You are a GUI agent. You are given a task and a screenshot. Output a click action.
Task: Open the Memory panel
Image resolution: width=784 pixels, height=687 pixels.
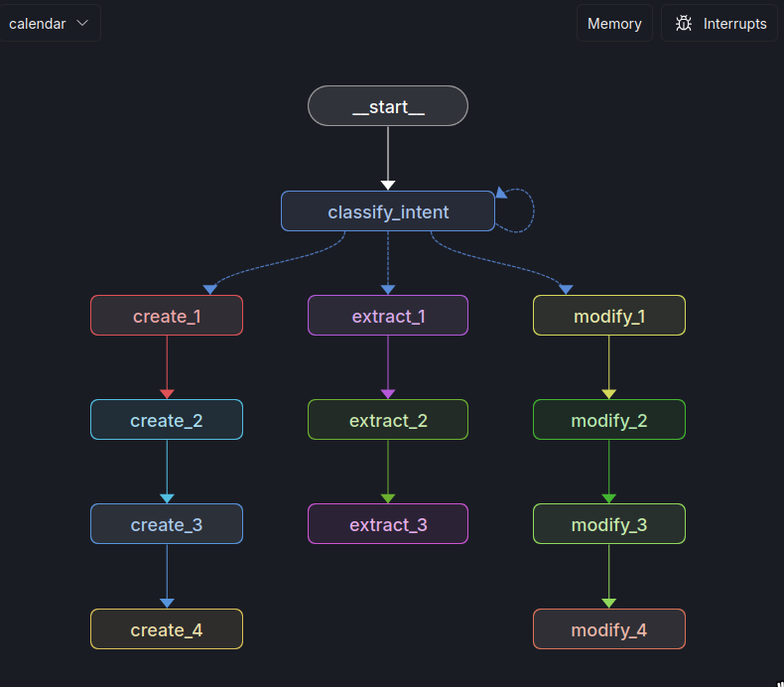[x=613, y=24]
